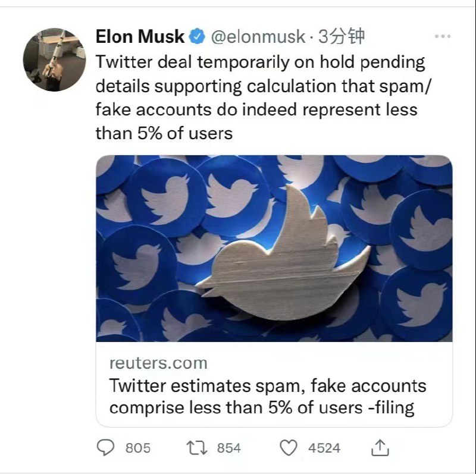The image size is (476, 474).
Task: Select the tweet's last line "than 5% of users"
Action: 164,133
